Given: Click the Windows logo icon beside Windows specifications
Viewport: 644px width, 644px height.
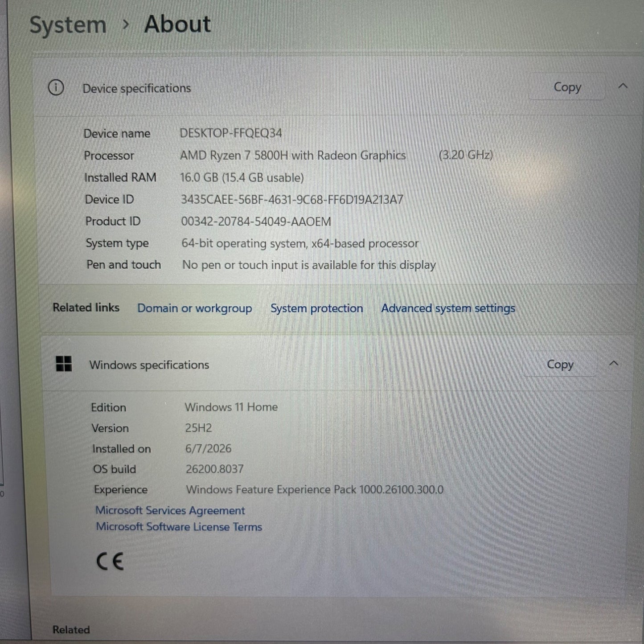Looking at the screenshot, I should [x=64, y=364].
